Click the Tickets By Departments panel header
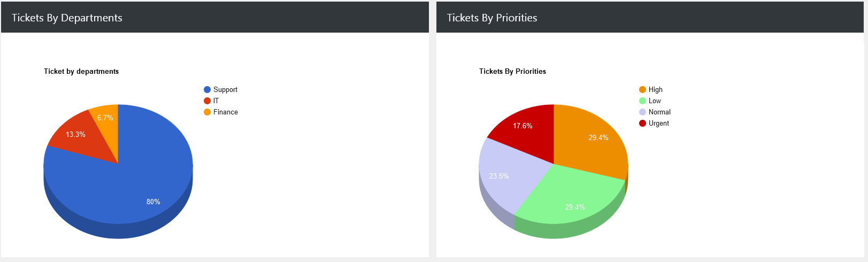 click(x=67, y=18)
